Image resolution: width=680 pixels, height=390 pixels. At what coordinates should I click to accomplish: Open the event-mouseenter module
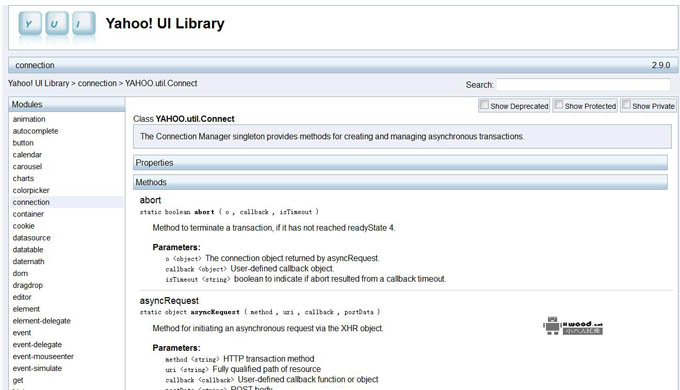[x=43, y=357]
